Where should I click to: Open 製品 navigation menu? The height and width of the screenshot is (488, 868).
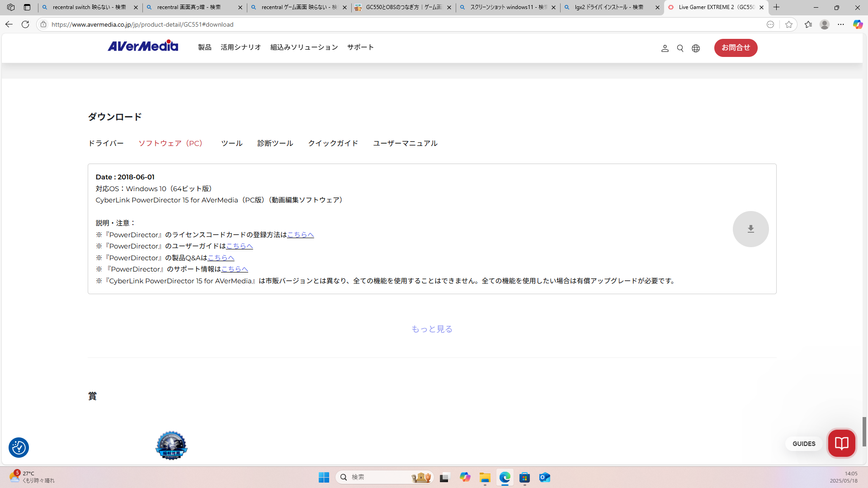click(205, 47)
